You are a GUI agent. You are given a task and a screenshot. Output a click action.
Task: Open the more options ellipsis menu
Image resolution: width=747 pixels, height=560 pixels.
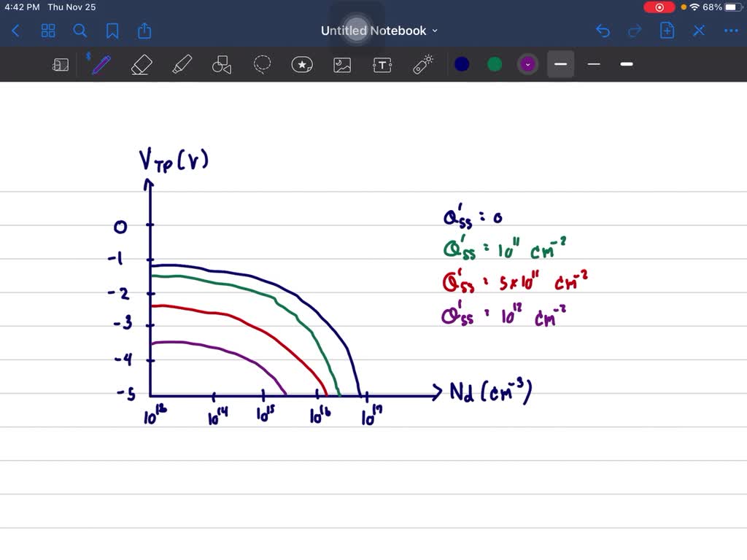730,31
